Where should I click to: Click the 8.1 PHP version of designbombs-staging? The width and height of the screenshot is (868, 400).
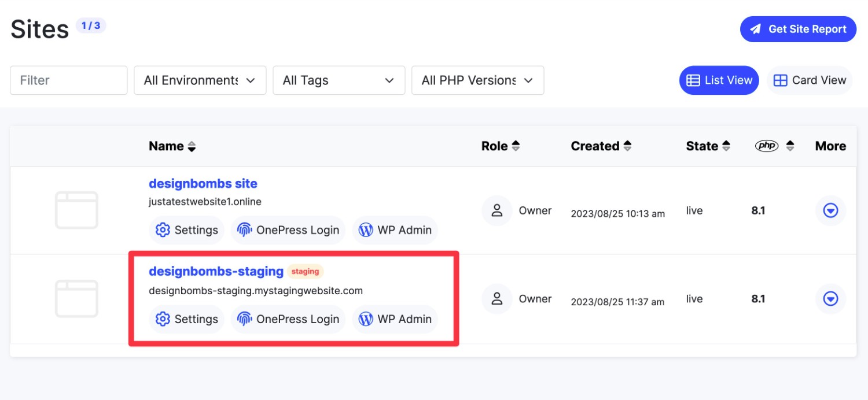tap(758, 299)
